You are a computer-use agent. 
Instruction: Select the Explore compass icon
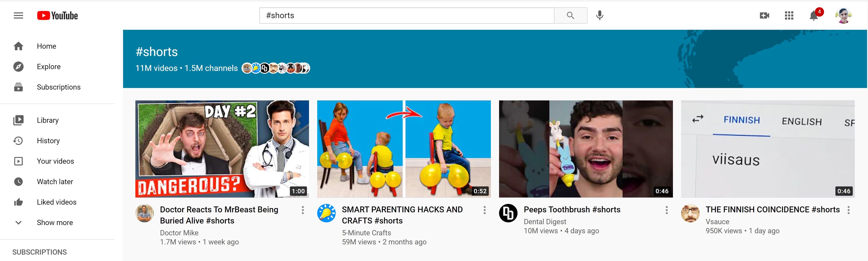click(18, 66)
